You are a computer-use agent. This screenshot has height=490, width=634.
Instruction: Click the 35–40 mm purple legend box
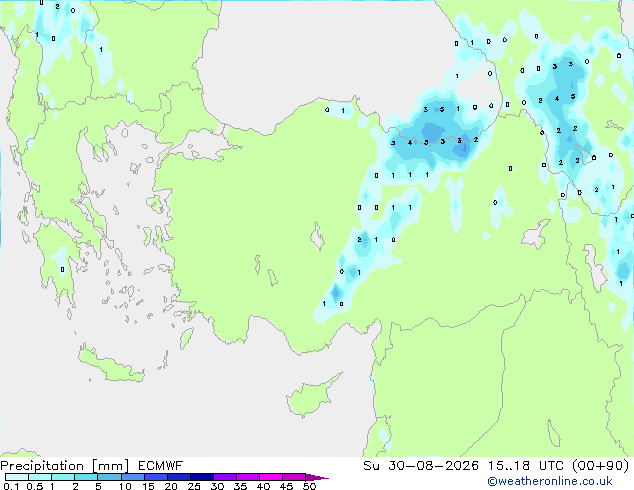point(247,477)
